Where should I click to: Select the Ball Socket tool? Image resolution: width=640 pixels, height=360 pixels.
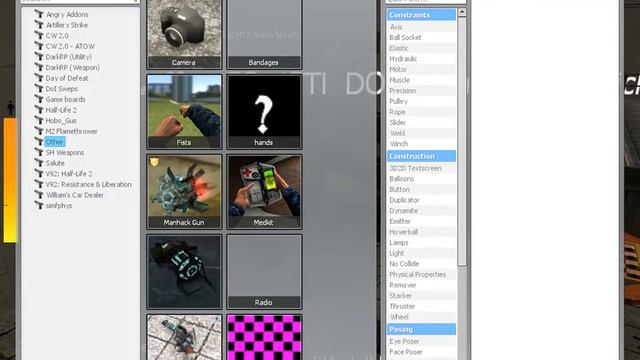pos(421,37)
